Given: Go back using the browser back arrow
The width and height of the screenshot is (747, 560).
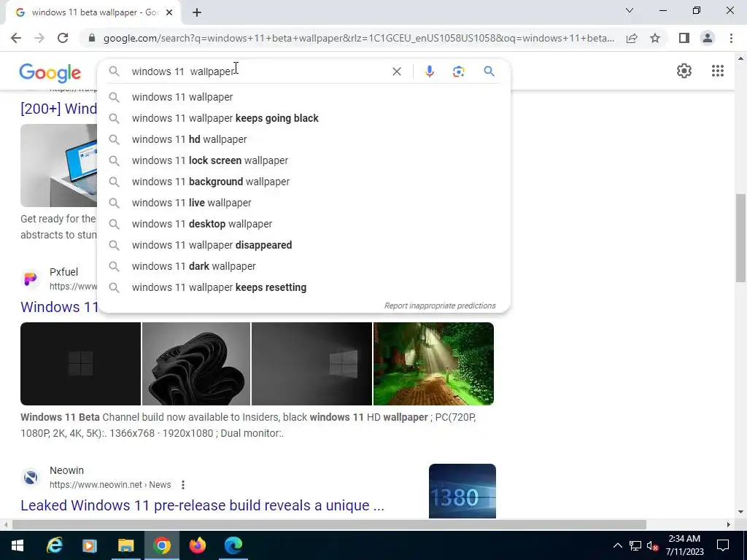Looking at the screenshot, I should pyautogui.click(x=16, y=38).
